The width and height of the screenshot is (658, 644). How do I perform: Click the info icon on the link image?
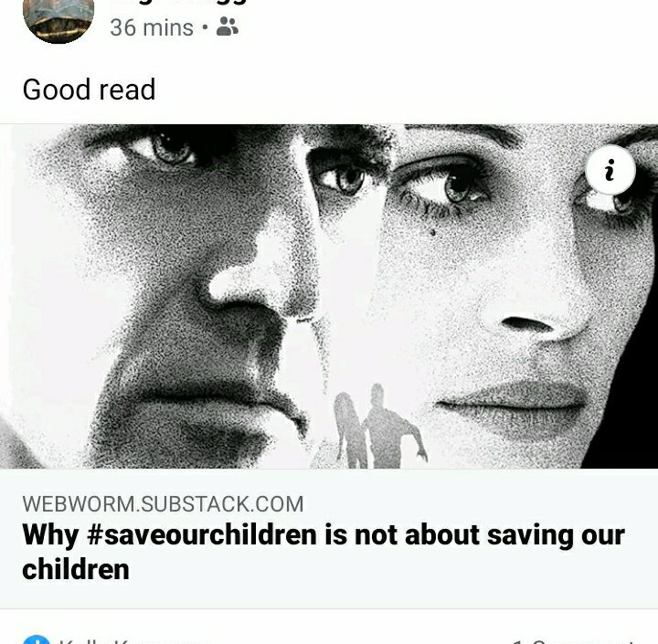click(x=610, y=170)
